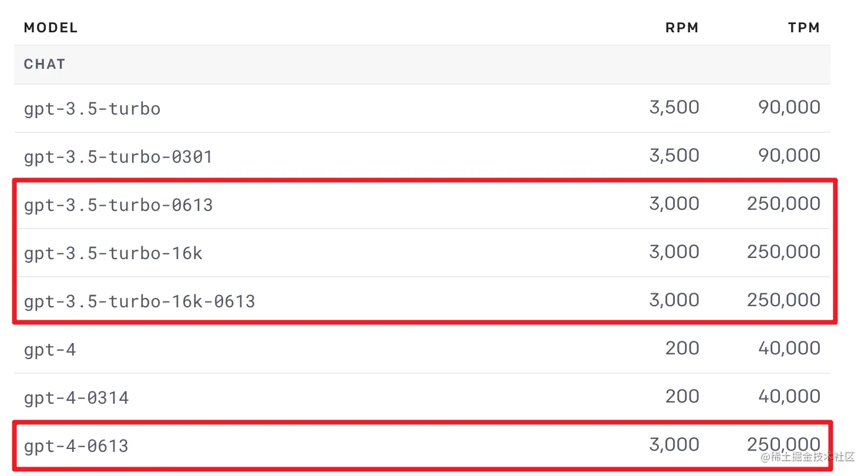868x476 pixels.
Task: Click the 200 RPM value for gpt-4
Action: coord(682,348)
